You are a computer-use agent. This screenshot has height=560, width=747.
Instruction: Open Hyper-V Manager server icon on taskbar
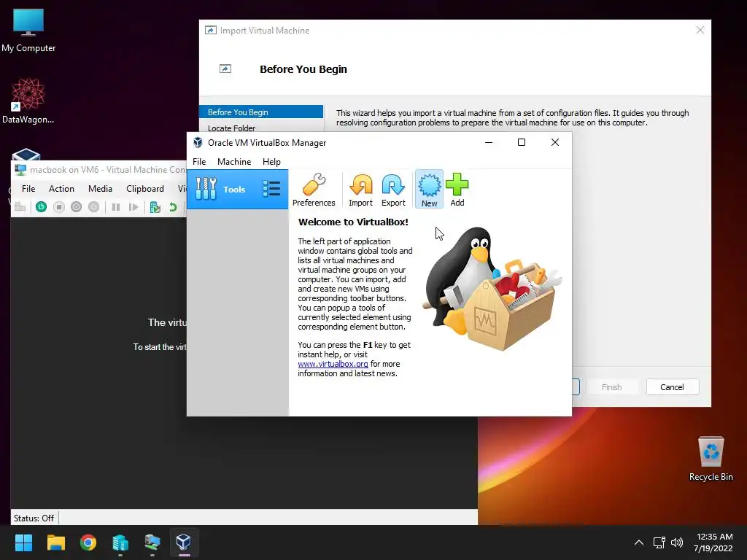click(x=120, y=542)
